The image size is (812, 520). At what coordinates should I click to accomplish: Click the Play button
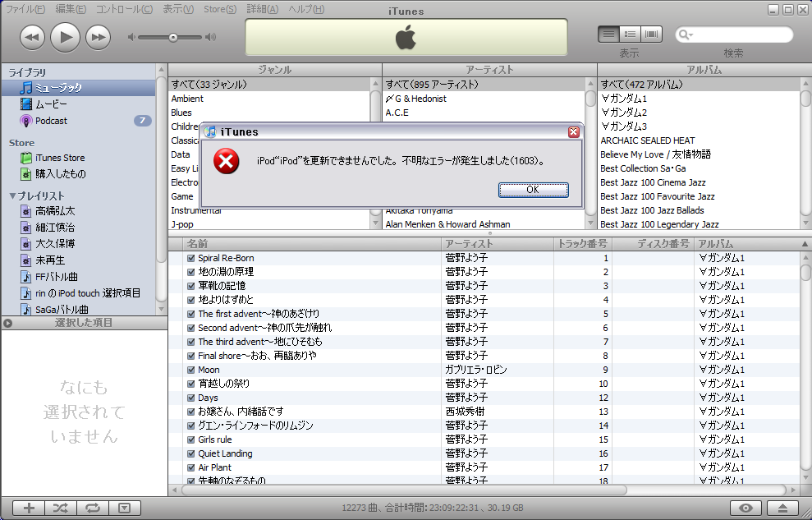coord(65,37)
